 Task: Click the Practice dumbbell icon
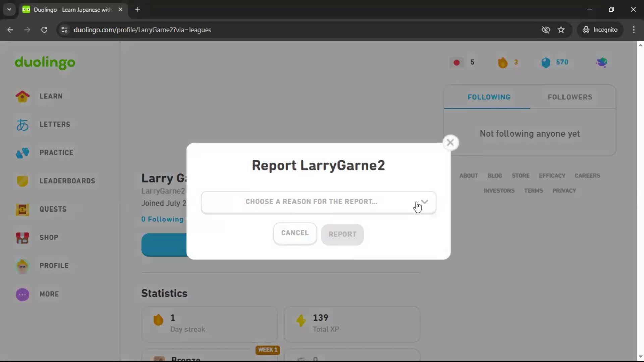[x=22, y=153]
